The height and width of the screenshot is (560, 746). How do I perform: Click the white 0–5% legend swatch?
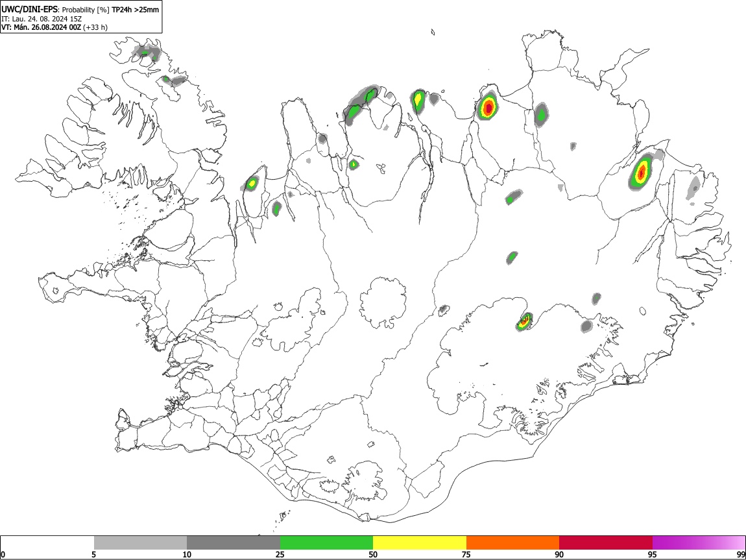pyautogui.click(x=47, y=543)
